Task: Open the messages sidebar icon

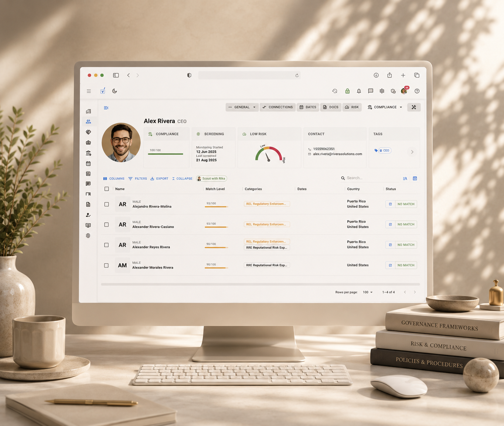Action: 88,184
